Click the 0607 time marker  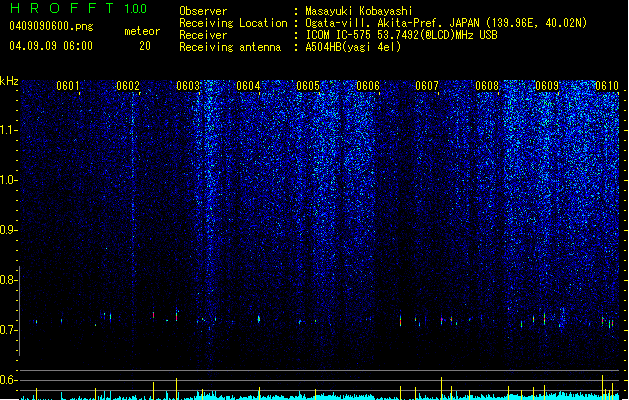click(427, 86)
